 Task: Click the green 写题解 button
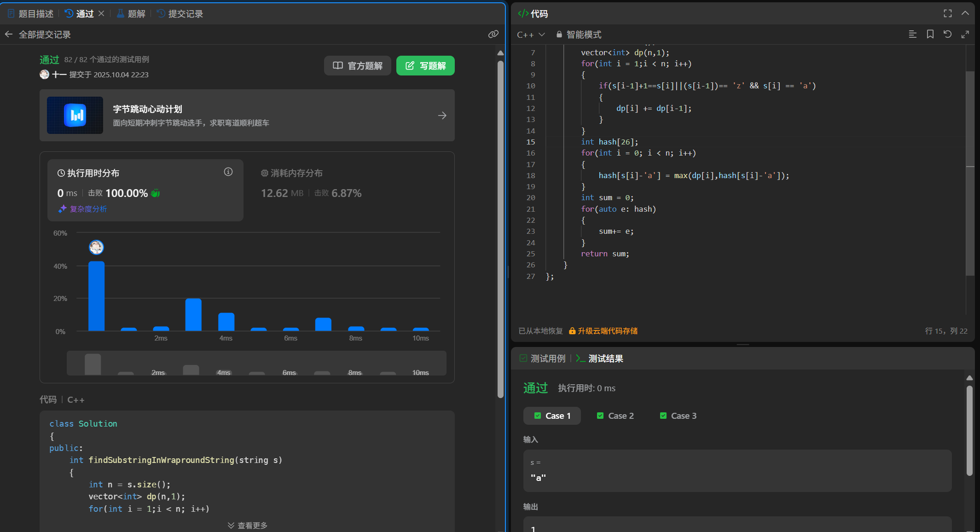[x=425, y=66]
